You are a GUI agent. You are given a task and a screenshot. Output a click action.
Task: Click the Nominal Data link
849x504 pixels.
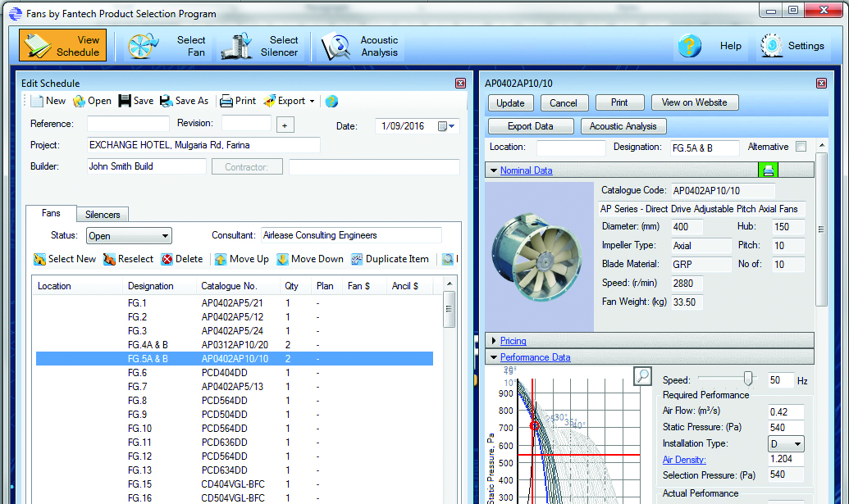[x=527, y=170]
